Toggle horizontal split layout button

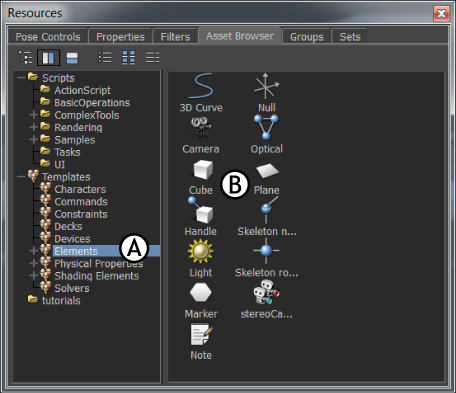[72, 58]
